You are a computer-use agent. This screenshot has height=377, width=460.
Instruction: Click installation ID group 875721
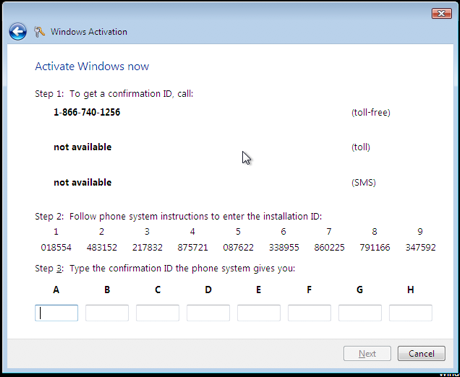pos(193,248)
